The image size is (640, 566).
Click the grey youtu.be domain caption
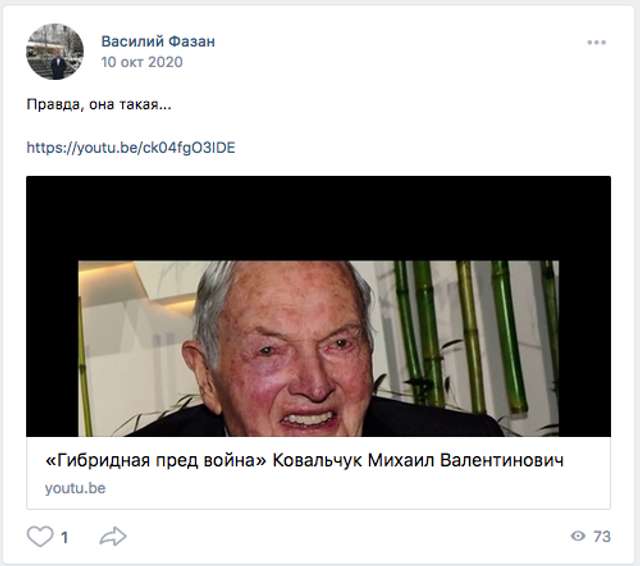tap(75, 488)
